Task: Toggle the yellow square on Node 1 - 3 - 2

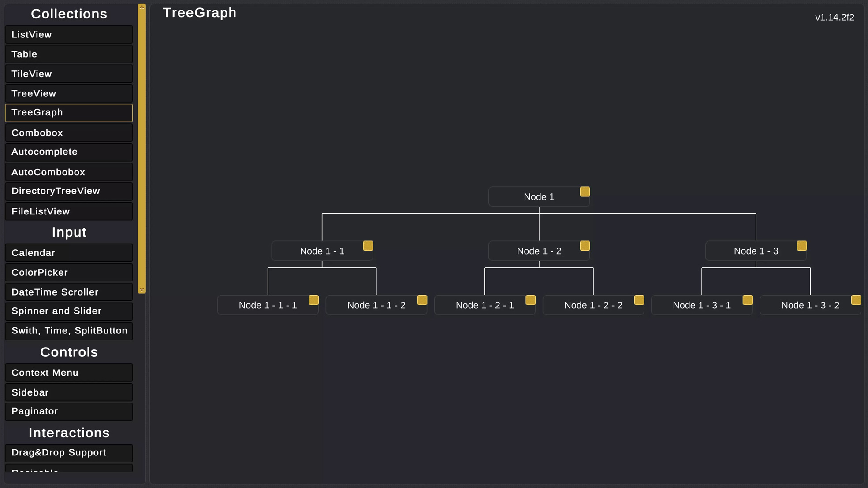Action: point(856,300)
